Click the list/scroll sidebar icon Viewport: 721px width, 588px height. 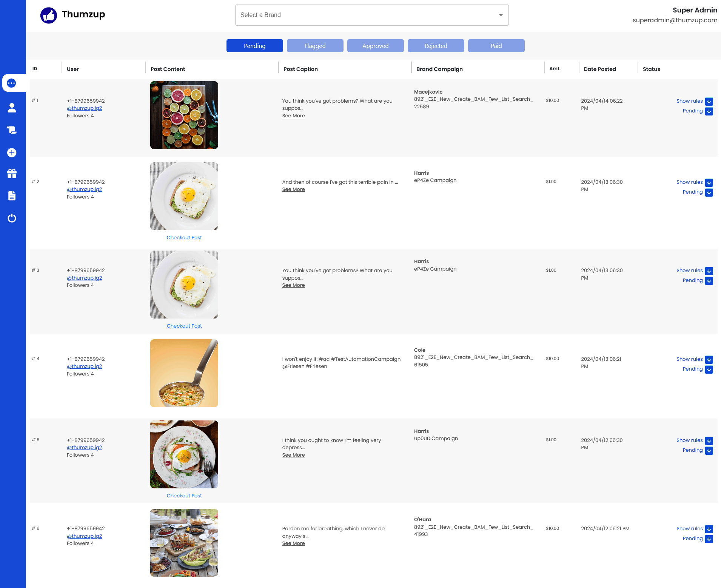[x=12, y=130]
